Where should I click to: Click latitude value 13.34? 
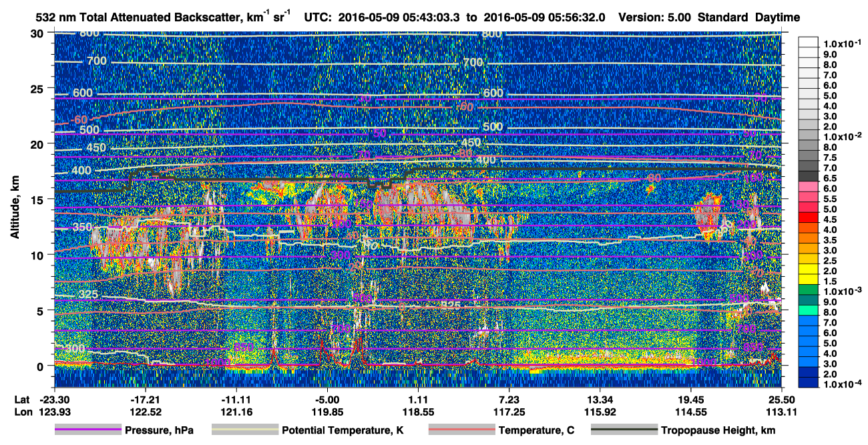[600, 399]
